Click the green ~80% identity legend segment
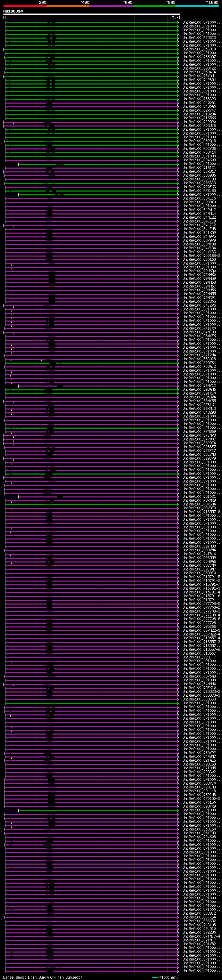This screenshot has width=222, height=980. click(x=154, y=6)
